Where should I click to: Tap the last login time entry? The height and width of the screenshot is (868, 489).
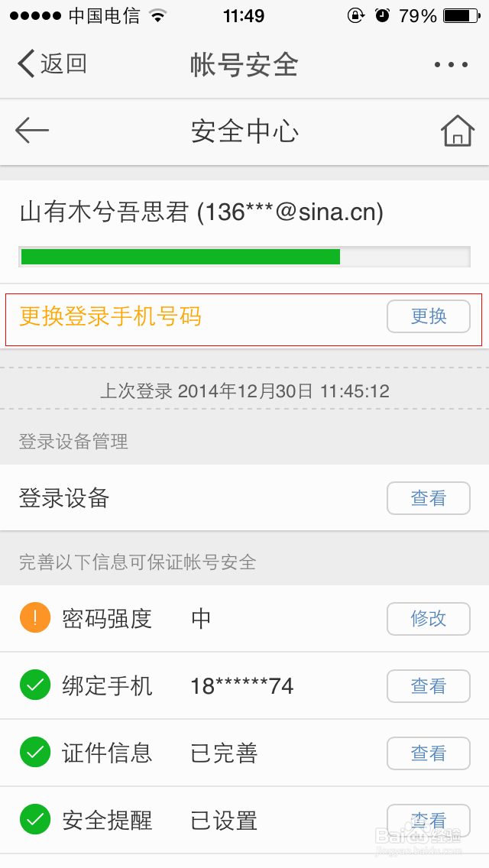[244, 390]
